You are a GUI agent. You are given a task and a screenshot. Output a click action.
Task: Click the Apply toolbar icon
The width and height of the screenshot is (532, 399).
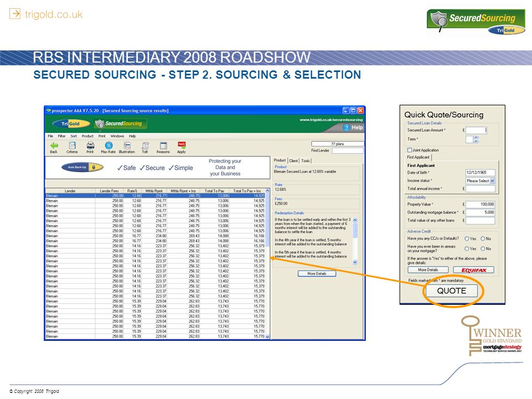point(182,146)
